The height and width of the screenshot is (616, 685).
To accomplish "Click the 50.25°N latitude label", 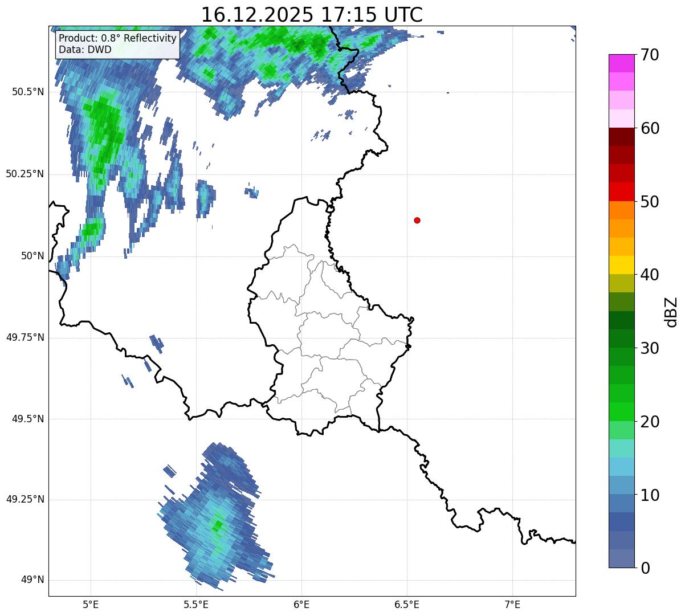I will (25, 174).
